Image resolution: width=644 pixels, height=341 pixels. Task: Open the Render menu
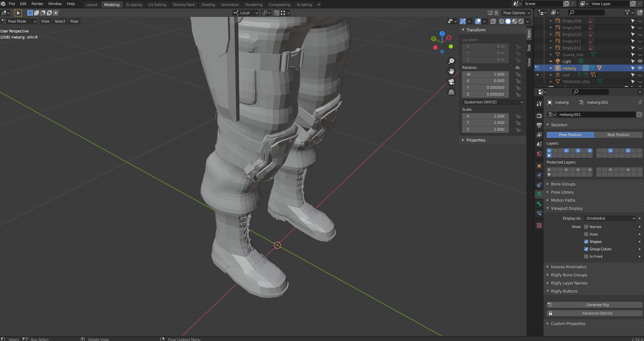pyautogui.click(x=38, y=4)
